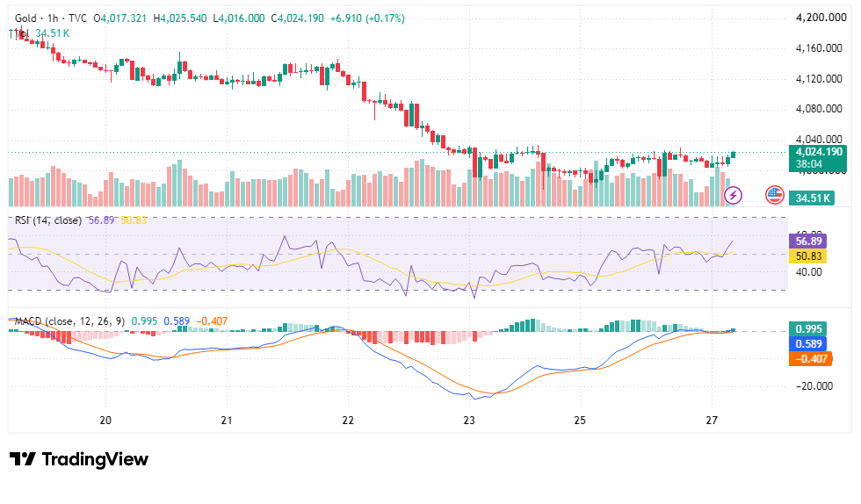
Task: Click the purple lightning bolt icon
Action: [x=733, y=195]
